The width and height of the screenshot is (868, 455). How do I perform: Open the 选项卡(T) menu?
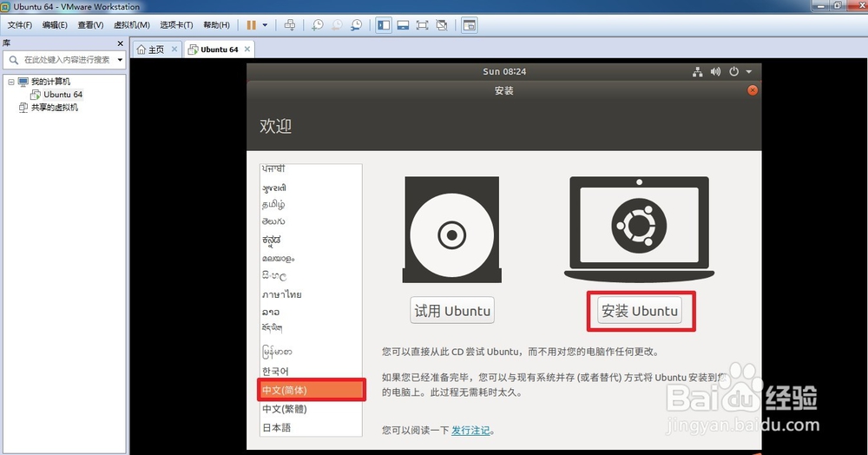coord(176,25)
